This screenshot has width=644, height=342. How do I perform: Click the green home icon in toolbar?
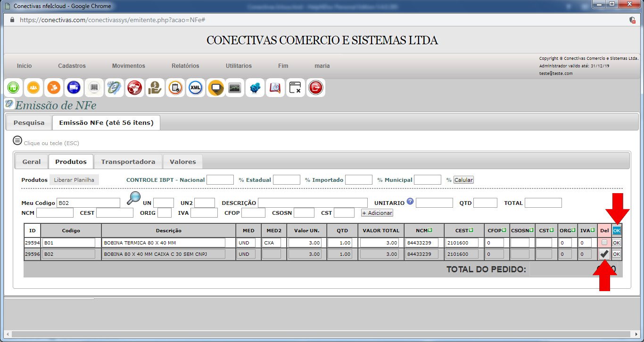[x=14, y=88]
